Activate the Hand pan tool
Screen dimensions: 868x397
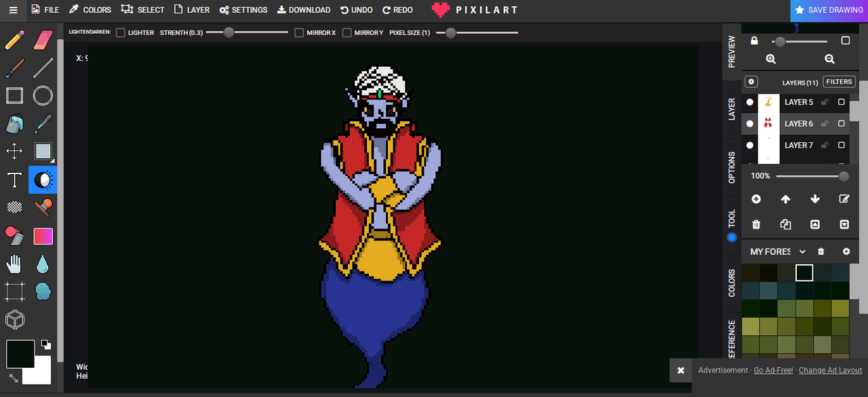tap(14, 264)
